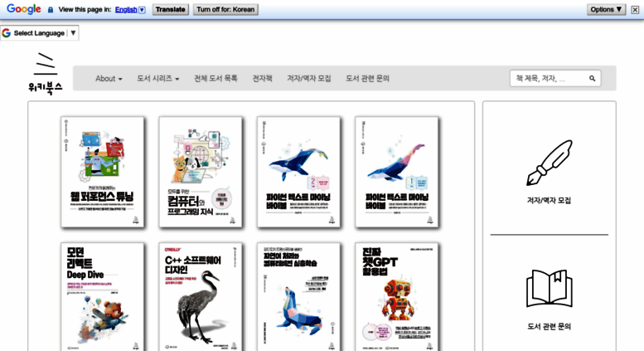
Task: Click the open book icon
Action: click(x=550, y=289)
